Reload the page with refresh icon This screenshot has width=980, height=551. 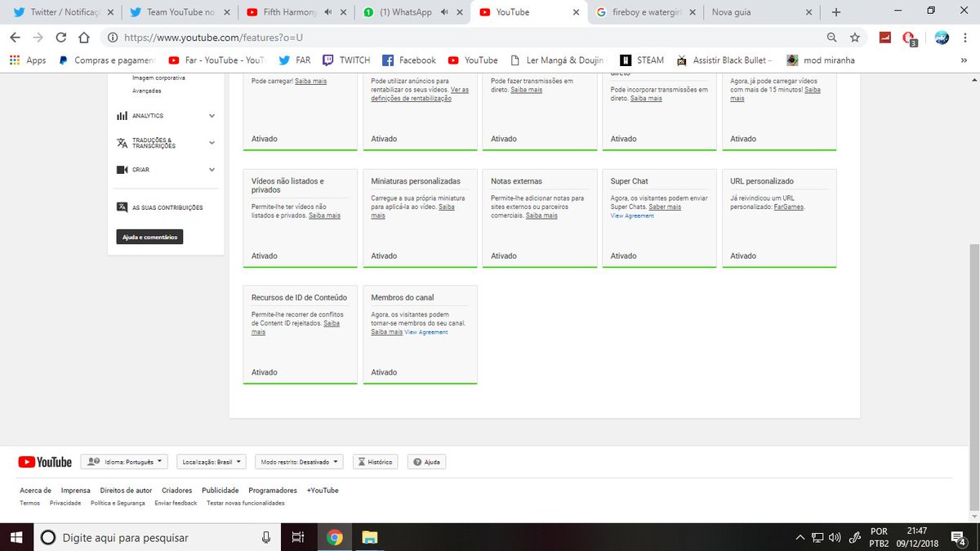60,38
